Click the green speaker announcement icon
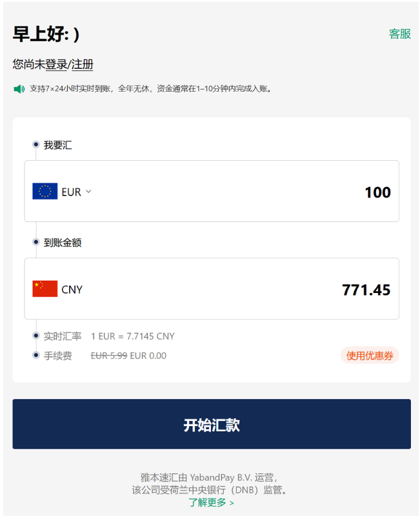 (19, 88)
